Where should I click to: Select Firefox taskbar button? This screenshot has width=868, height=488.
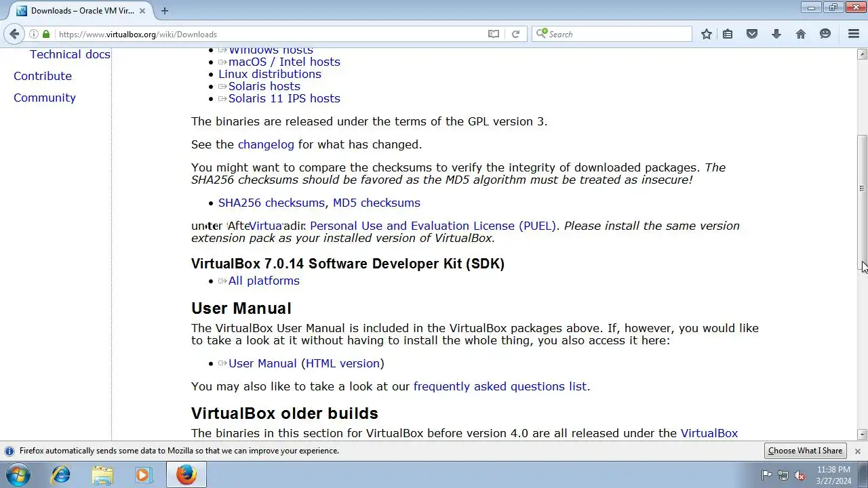186,475
